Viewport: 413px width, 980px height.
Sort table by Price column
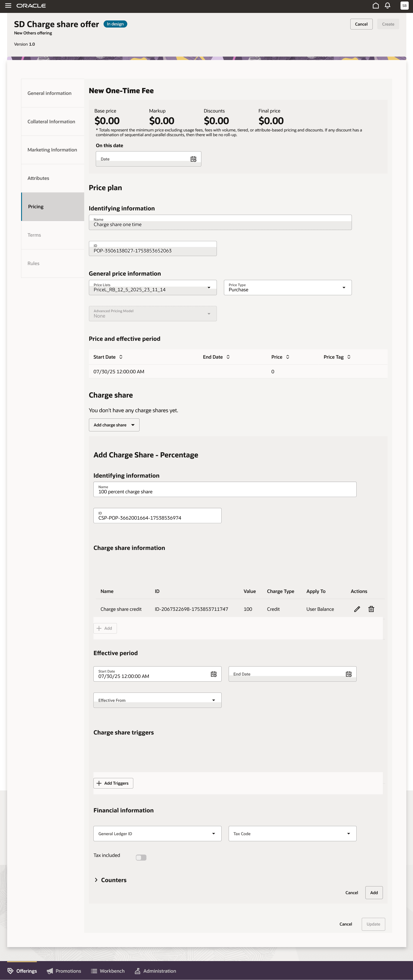pos(287,357)
